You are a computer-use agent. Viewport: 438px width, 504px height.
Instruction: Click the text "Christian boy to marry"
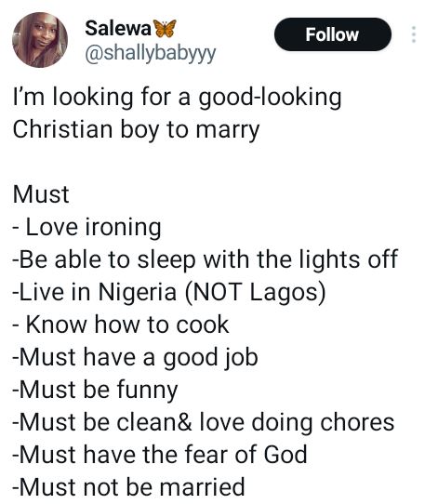(x=137, y=130)
